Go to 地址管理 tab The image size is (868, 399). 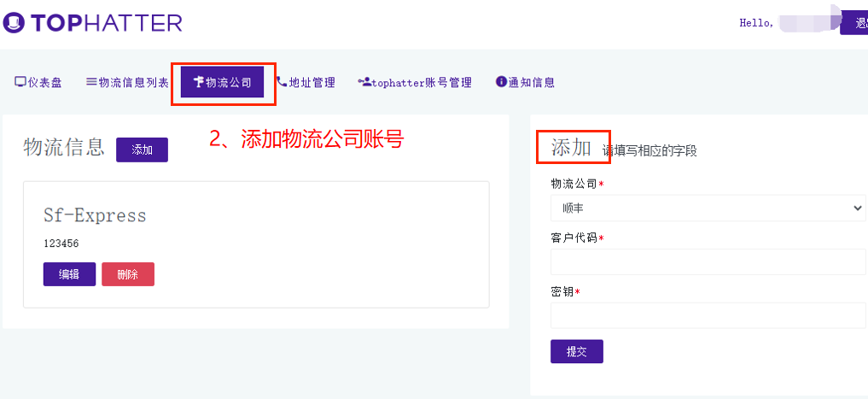306,83
